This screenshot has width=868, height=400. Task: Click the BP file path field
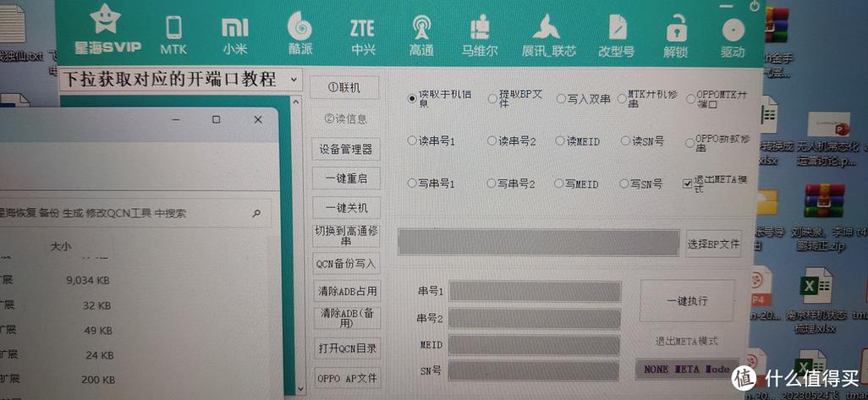pyautogui.click(x=538, y=243)
